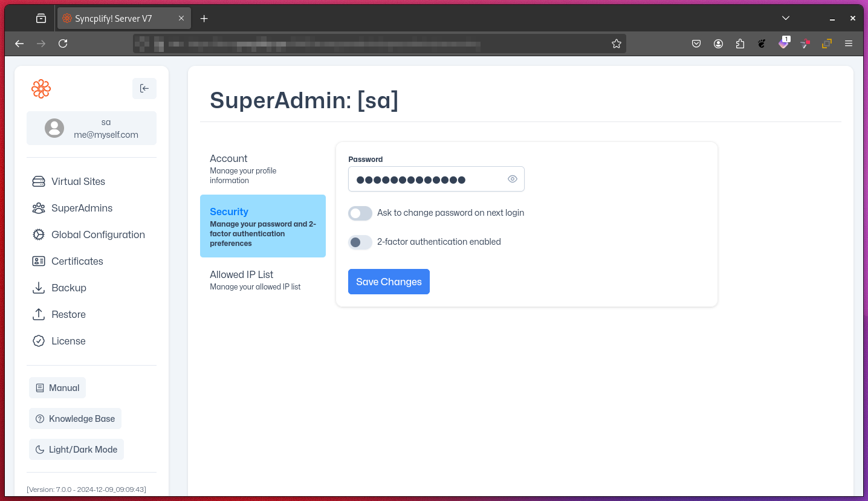Open the Backup section

[x=68, y=288]
